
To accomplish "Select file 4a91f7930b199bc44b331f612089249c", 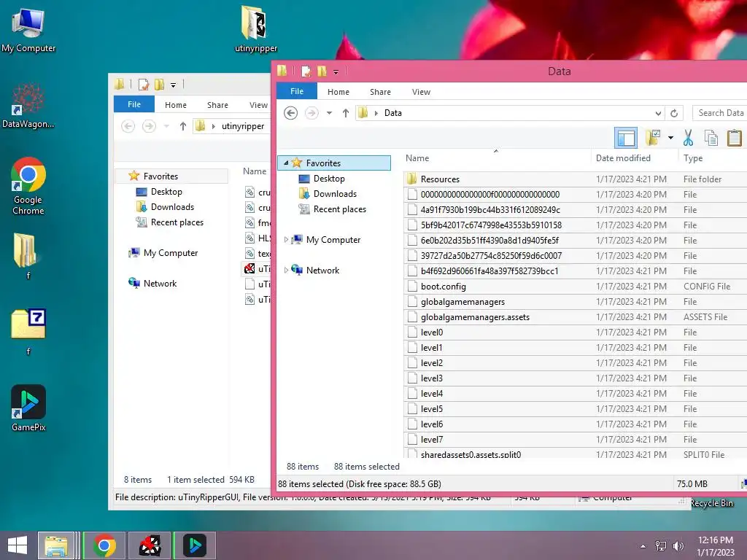I will [x=575, y=209].
